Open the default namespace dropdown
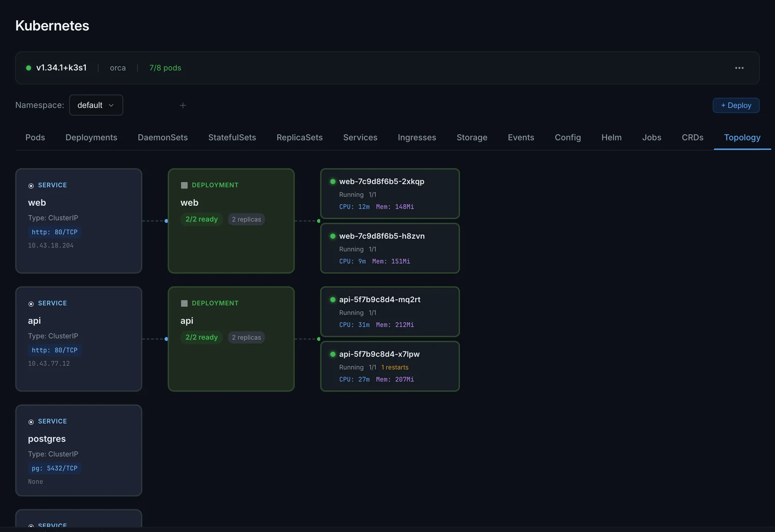The image size is (775, 532). click(96, 105)
